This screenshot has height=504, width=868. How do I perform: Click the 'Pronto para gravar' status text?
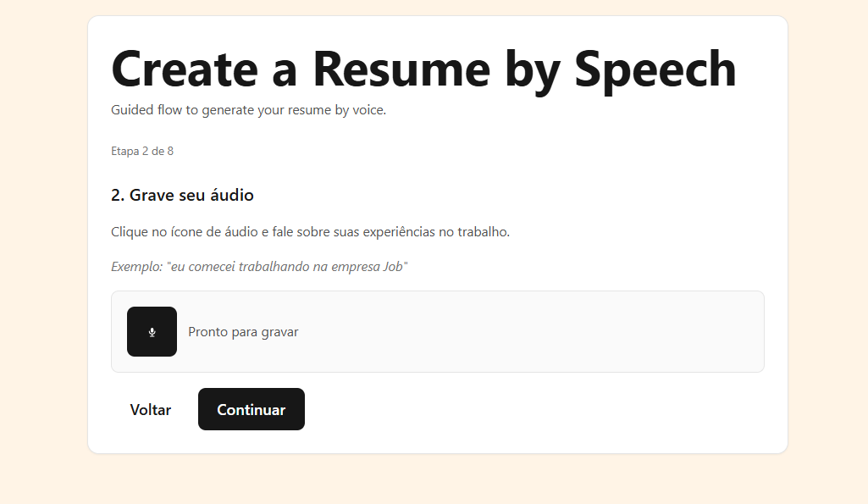243,331
